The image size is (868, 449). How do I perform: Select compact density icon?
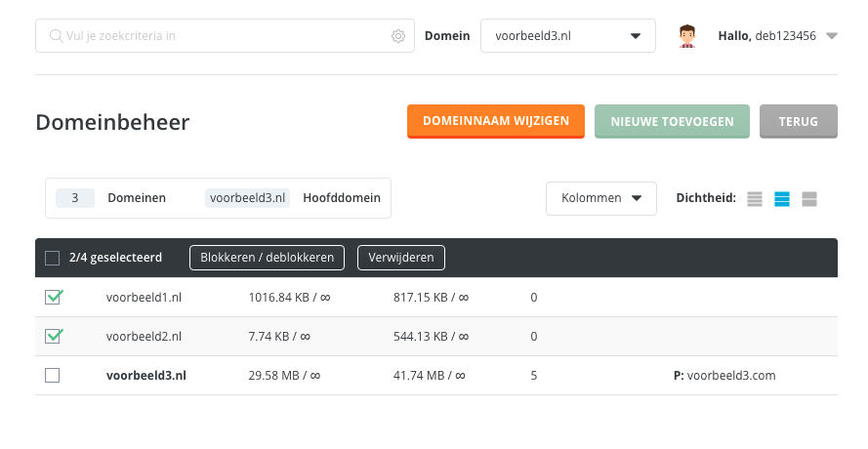pos(755,199)
